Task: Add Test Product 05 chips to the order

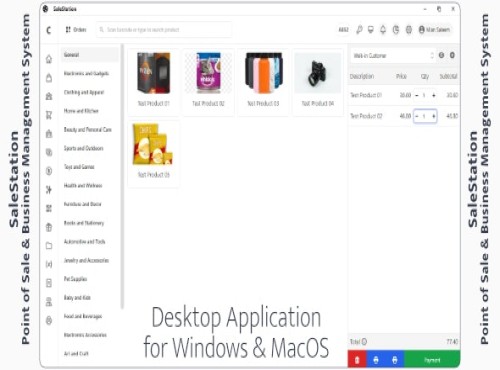Action: 154,154
